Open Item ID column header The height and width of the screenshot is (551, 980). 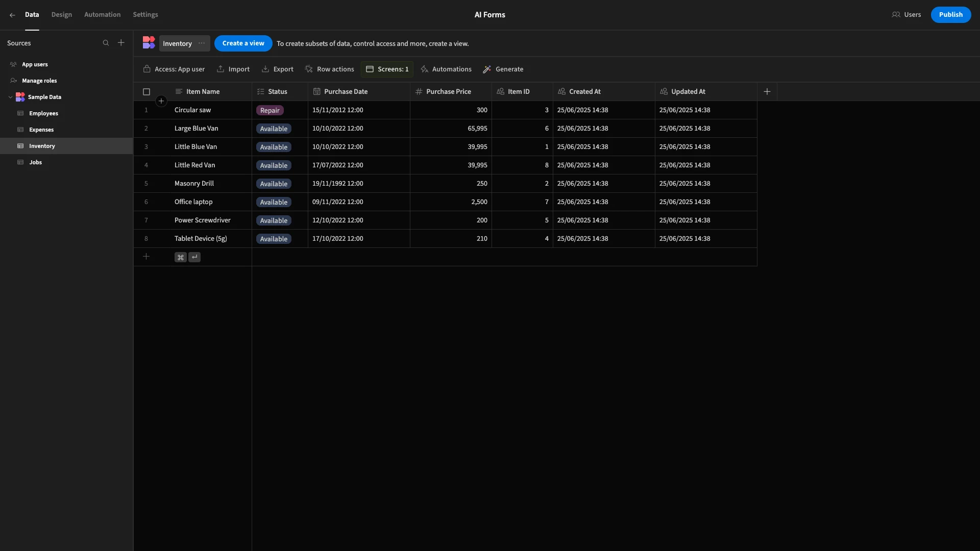[522, 92]
